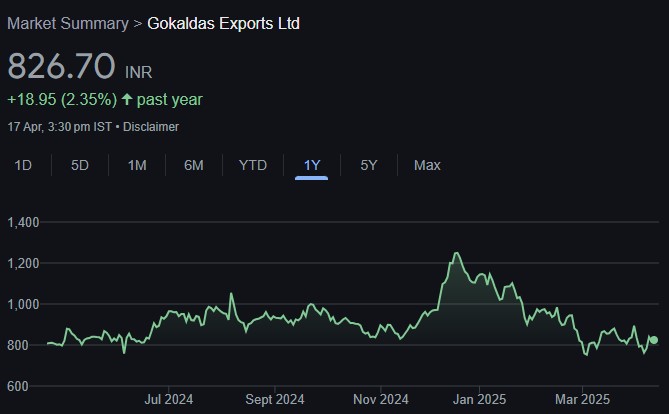Viewport: 669px width, 414px height.
Task: Click the 826.70 price value
Action: 60,67
